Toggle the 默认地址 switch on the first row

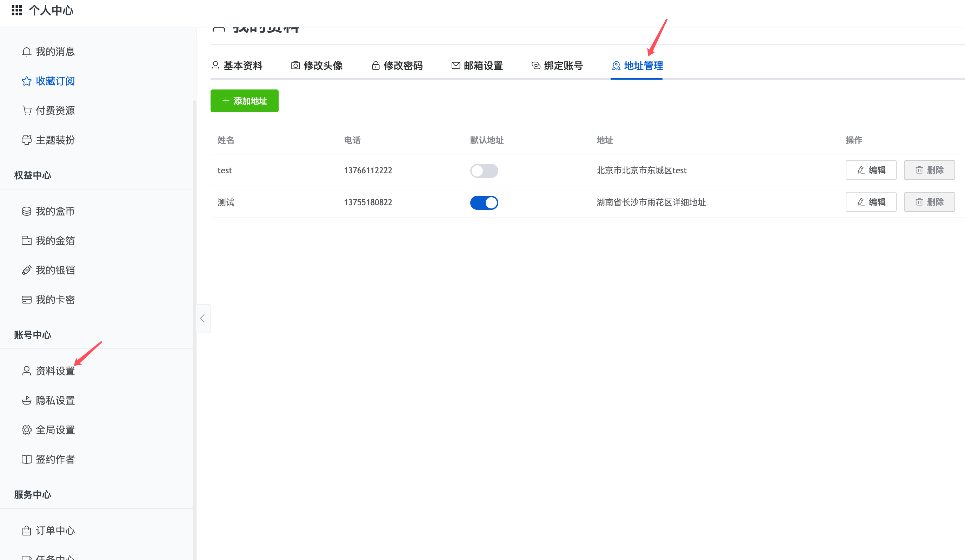click(484, 170)
